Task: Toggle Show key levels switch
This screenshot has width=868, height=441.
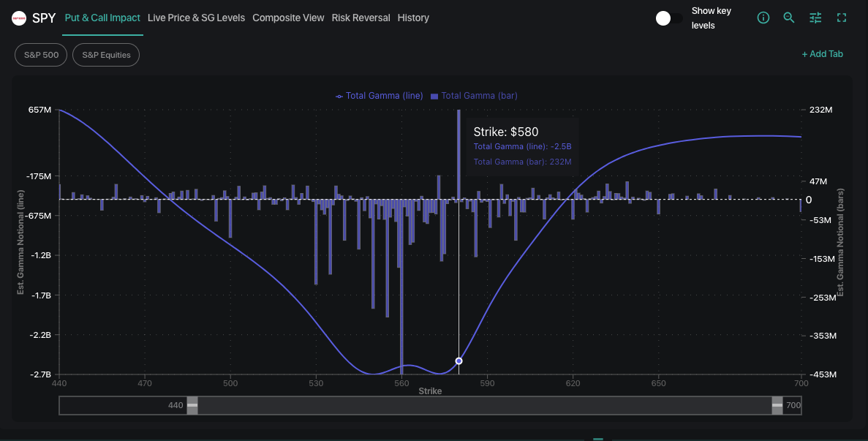Action: tap(668, 18)
